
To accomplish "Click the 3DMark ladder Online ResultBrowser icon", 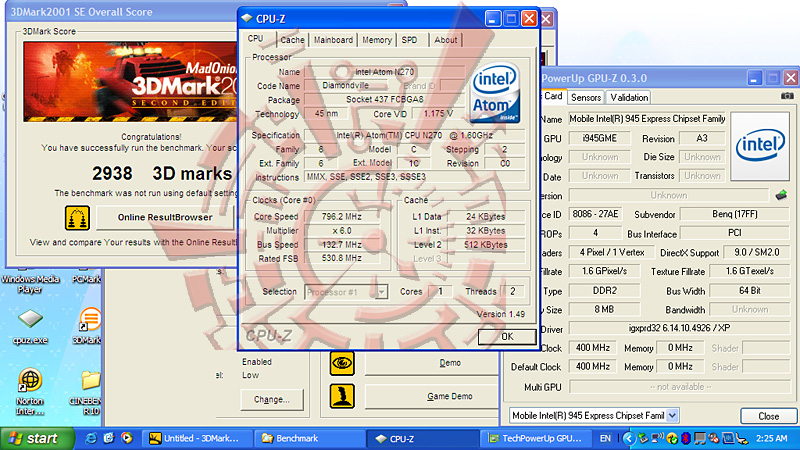I will 78,217.
